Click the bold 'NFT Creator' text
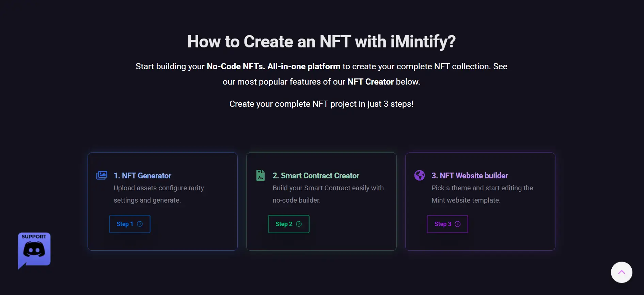 371,82
